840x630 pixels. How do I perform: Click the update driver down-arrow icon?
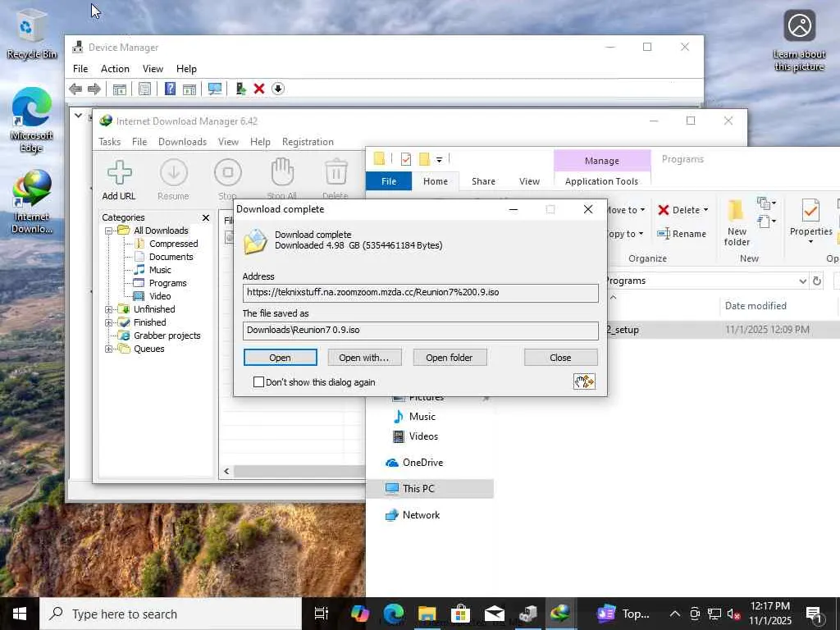click(278, 89)
